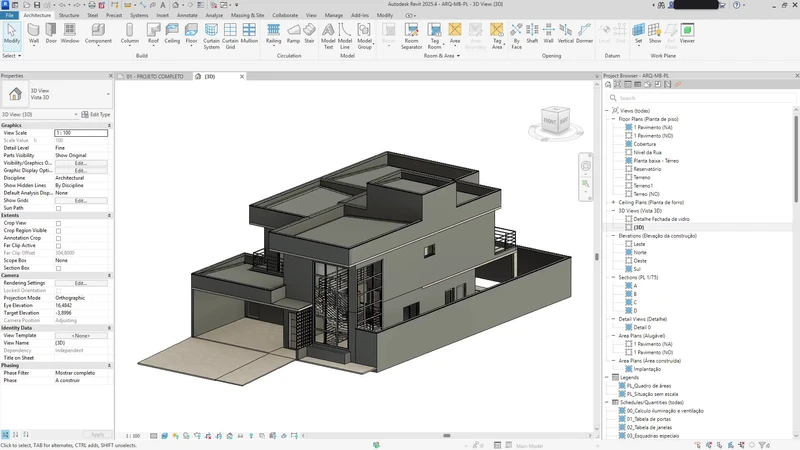Click the Project Browser search field
The height and width of the screenshot is (450, 800).
700,98
